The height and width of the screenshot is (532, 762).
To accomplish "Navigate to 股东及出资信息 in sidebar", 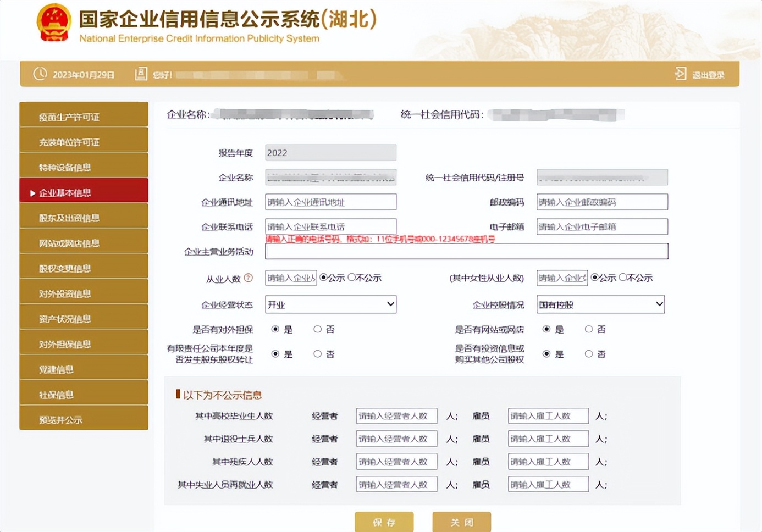I will click(84, 218).
